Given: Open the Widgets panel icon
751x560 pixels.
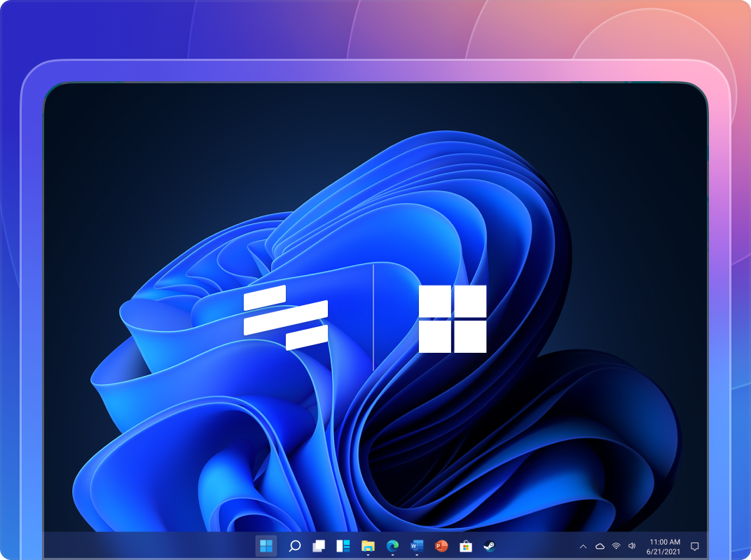Looking at the screenshot, I should click(x=343, y=545).
